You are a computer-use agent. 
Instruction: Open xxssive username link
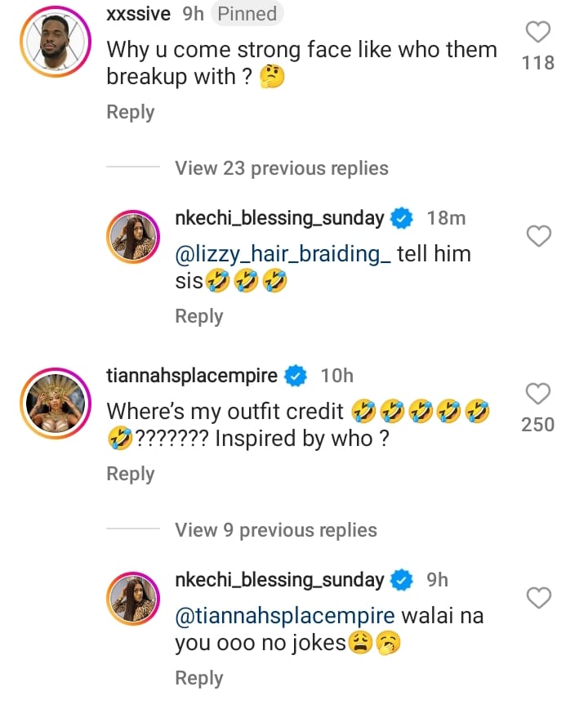coord(138,14)
